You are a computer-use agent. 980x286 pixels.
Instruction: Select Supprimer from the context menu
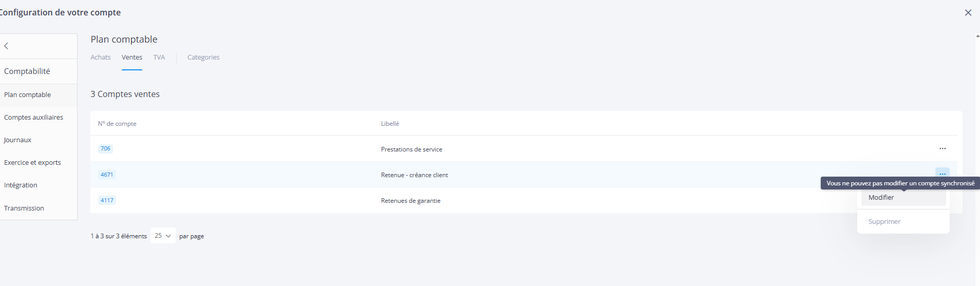884,222
